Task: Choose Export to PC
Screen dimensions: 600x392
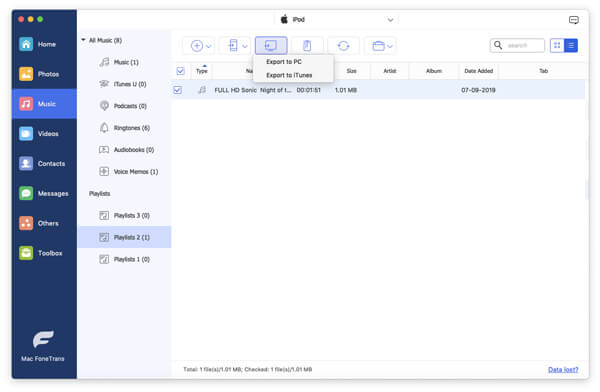Action: (x=284, y=62)
